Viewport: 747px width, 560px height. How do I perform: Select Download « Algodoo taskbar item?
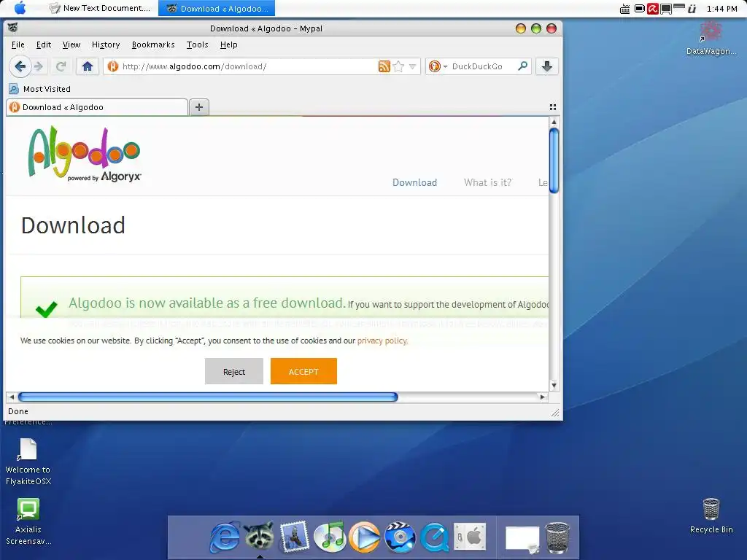coord(217,8)
